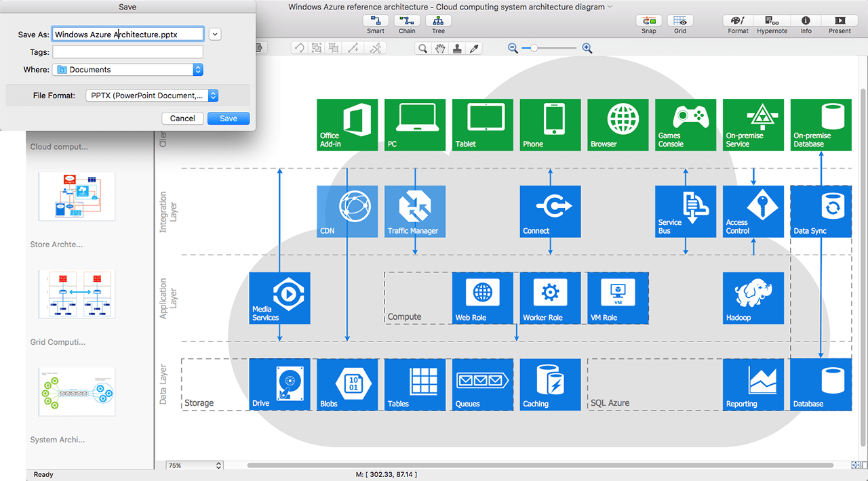Select the Worker Role shape
Screen dimensions: 868x481
tap(551, 298)
